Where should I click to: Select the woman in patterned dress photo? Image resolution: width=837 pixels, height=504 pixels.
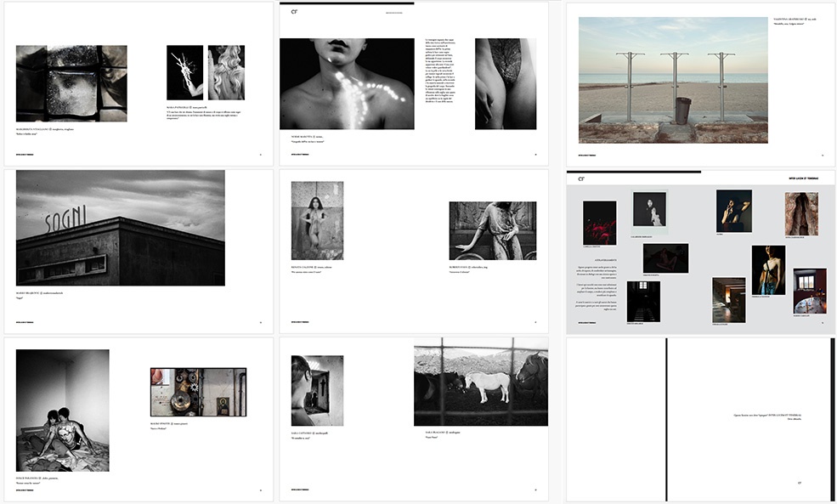tap(492, 229)
